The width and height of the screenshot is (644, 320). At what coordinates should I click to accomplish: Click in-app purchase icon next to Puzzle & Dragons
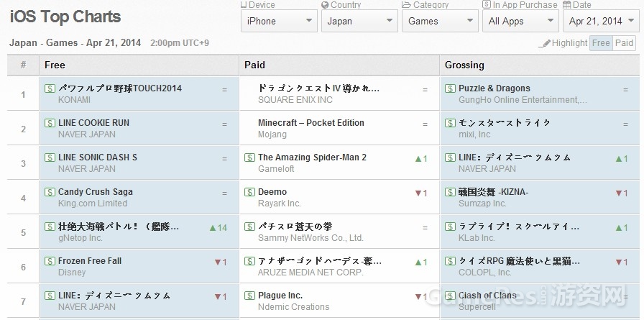point(450,88)
